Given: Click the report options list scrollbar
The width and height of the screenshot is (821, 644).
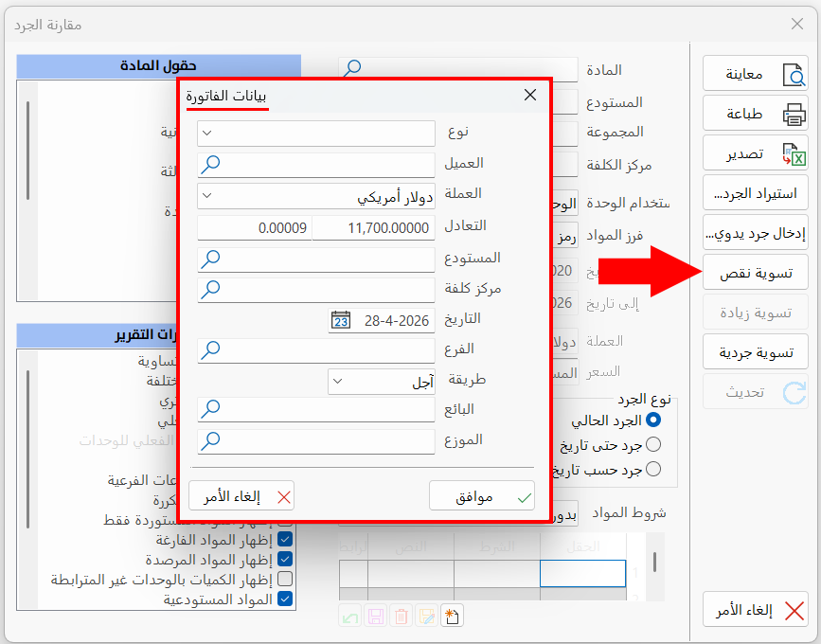Looking at the screenshot, I should 27,449.
